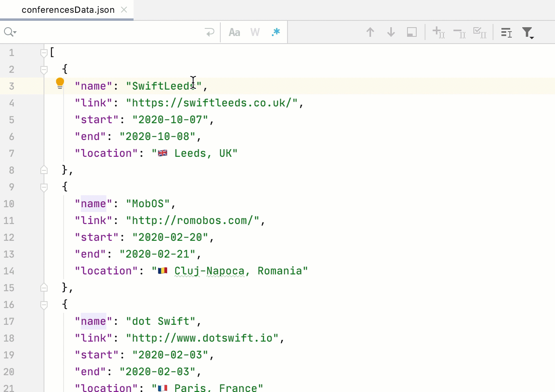The image size is (555, 392).
Task: Jump to previous occurrence with up arrow
Action: pyautogui.click(x=370, y=32)
